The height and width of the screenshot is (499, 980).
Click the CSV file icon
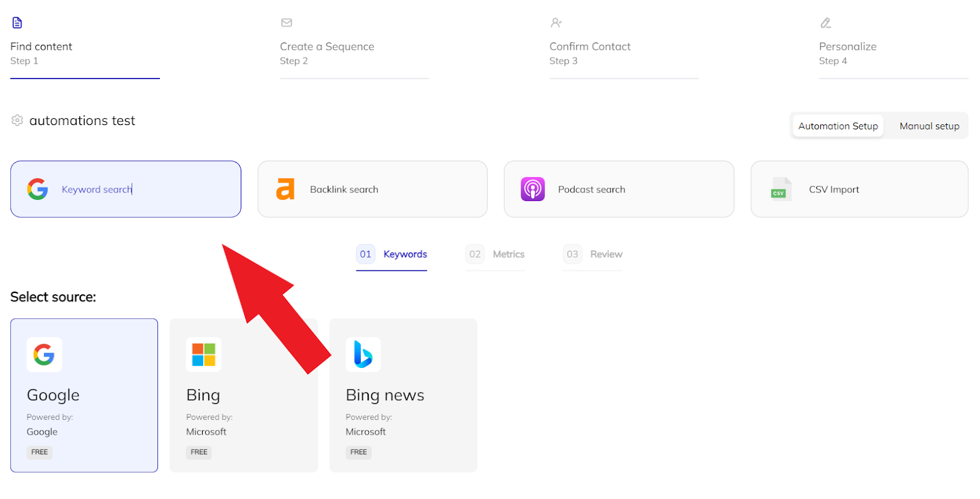click(x=781, y=189)
